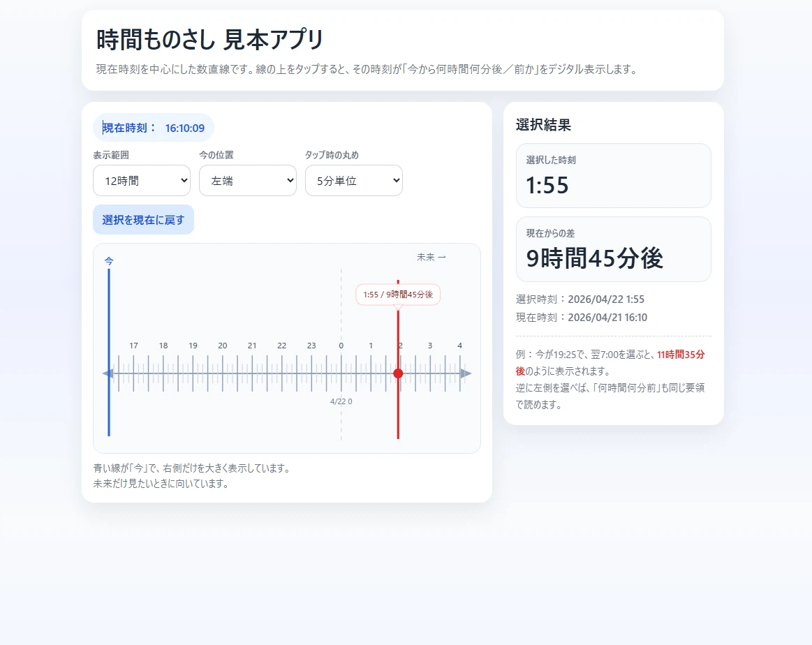The width and height of the screenshot is (812, 645).
Task: Click the 現在時刻 16:10:09 badge
Action: (x=154, y=128)
